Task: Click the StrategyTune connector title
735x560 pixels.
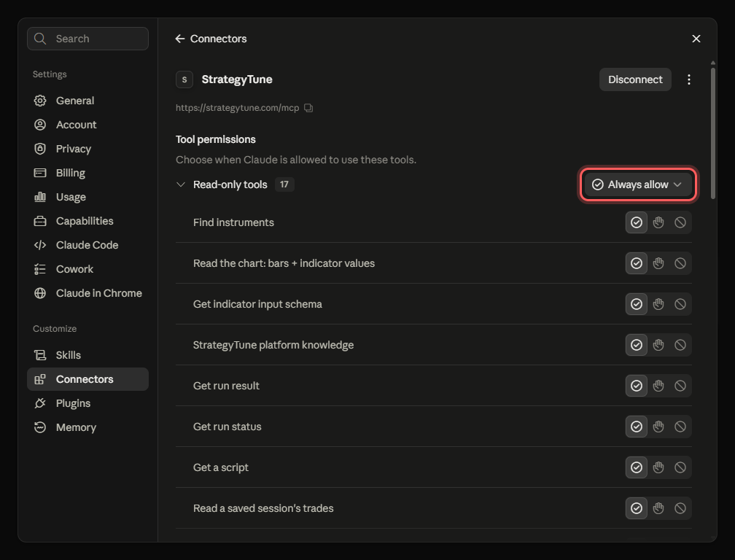Action: pos(237,79)
